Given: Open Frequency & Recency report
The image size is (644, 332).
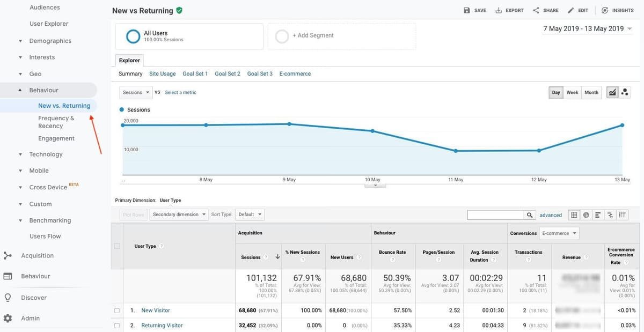Looking at the screenshot, I should coord(56,122).
